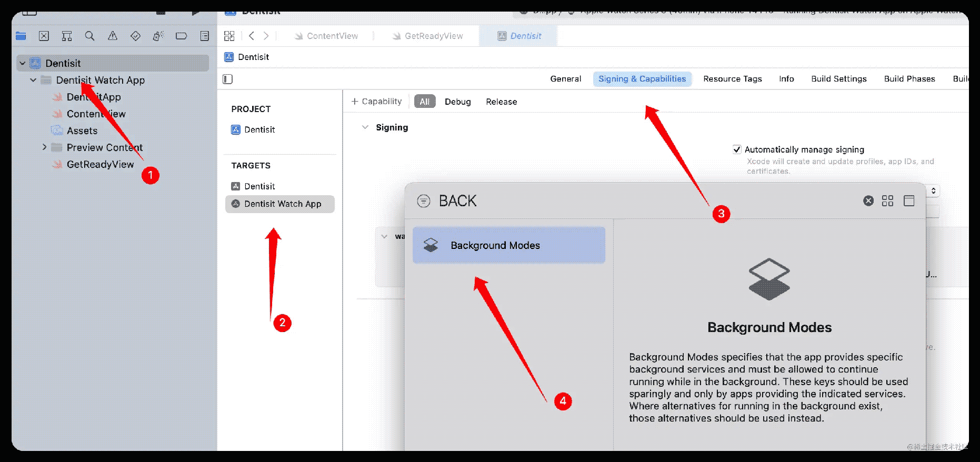The height and width of the screenshot is (462, 980).
Task: Open the Issue navigator warning icon
Action: pyautogui.click(x=113, y=36)
